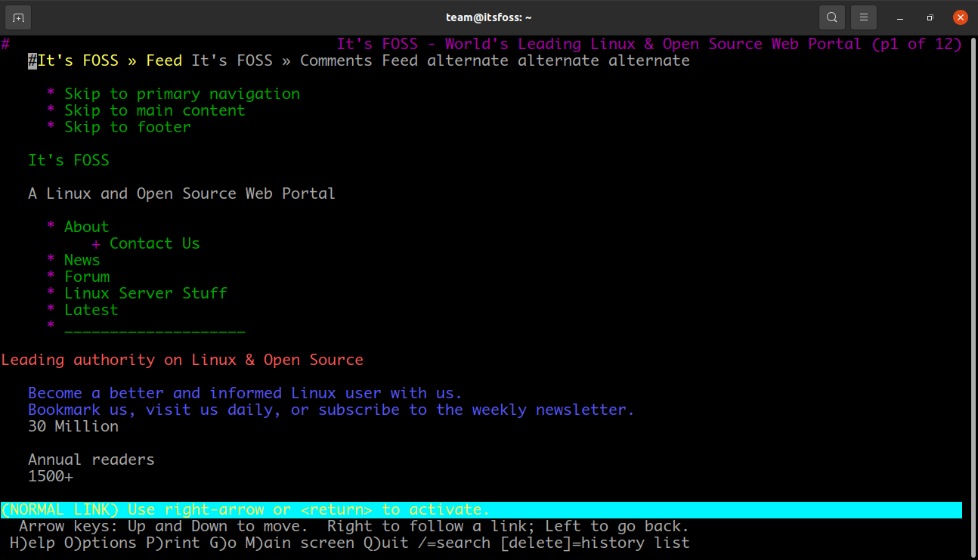This screenshot has height=560, width=978.
Task: Minimize the terminal window
Action: [899, 17]
